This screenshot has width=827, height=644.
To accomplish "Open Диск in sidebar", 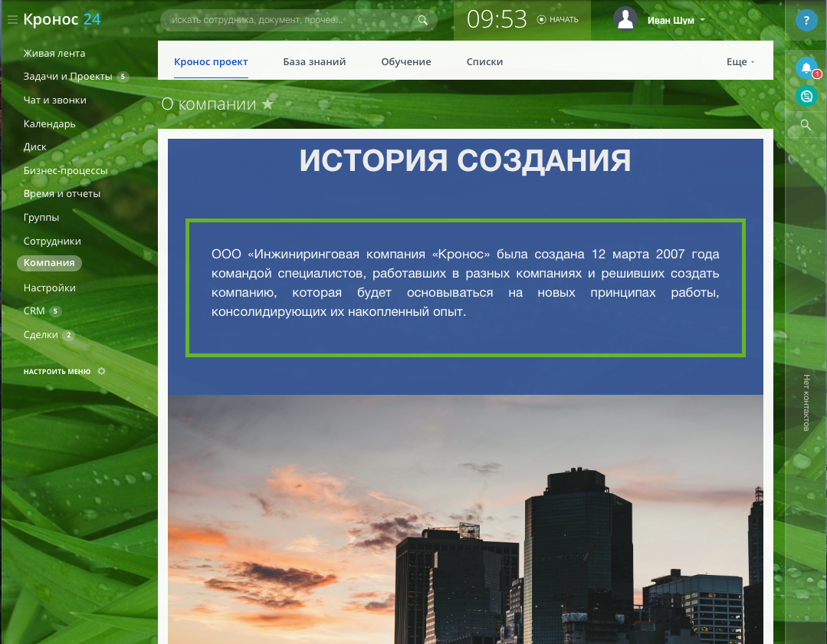I will click(34, 147).
